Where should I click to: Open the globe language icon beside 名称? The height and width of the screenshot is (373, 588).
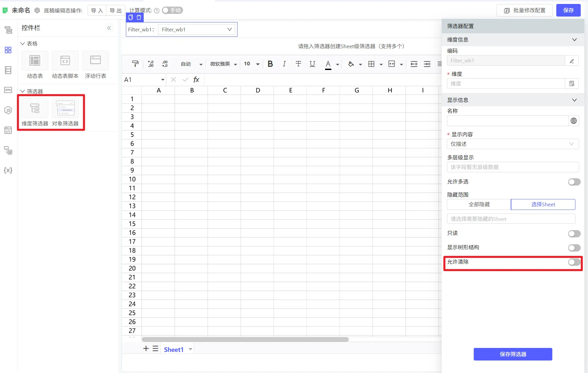[574, 121]
